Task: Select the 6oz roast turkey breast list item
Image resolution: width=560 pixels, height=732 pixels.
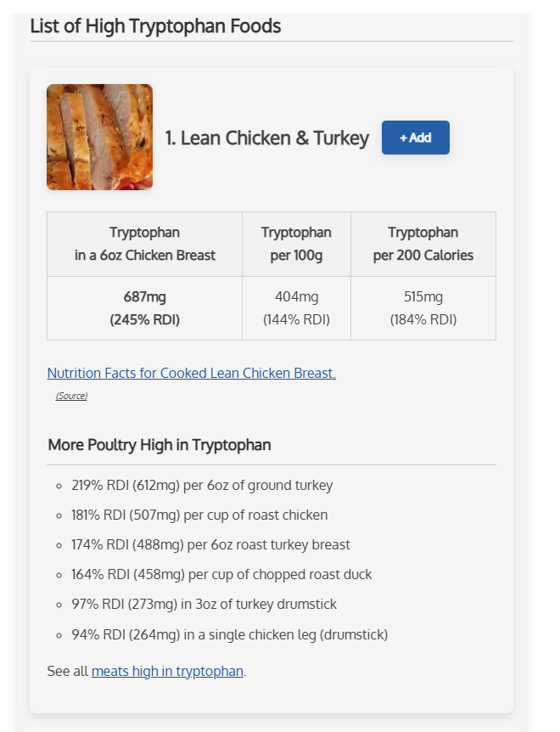Action: (x=210, y=545)
